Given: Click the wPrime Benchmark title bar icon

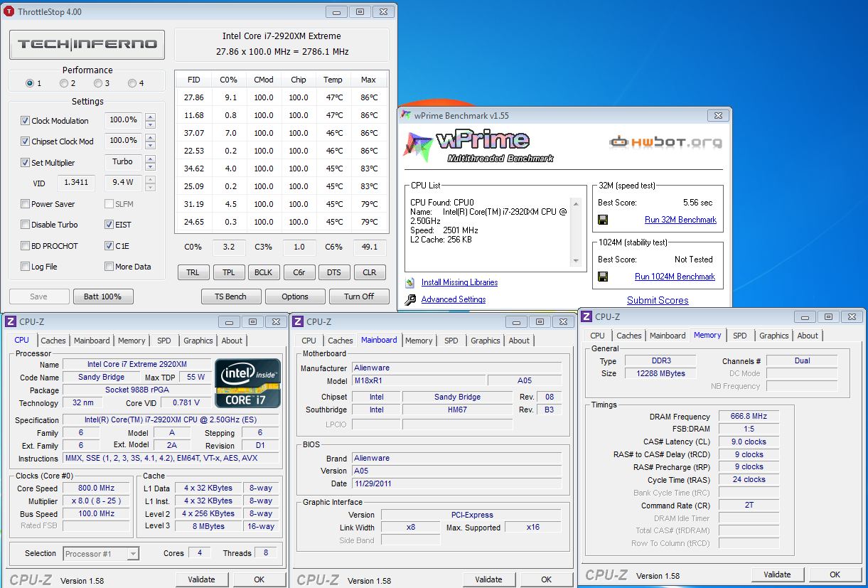Looking at the screenshot, I should click(406, 115).
